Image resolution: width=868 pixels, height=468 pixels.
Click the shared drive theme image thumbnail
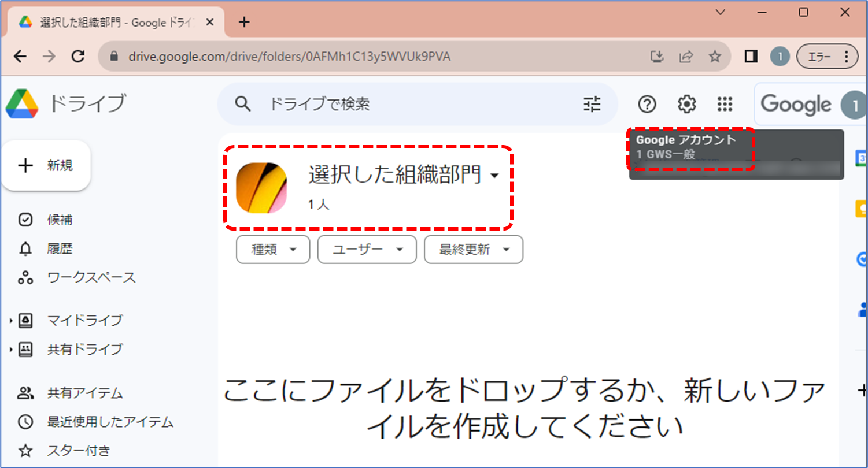pos(261,188)
